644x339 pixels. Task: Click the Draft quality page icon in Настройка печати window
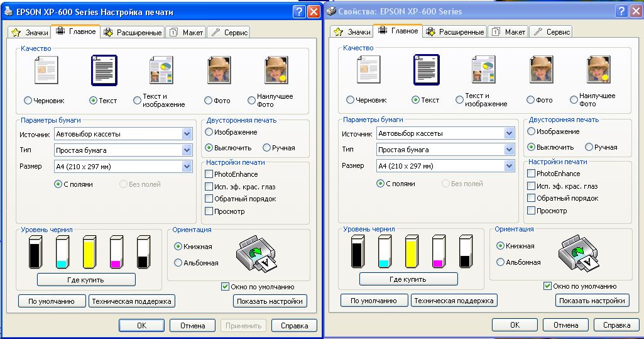click(x=46, y=70)
